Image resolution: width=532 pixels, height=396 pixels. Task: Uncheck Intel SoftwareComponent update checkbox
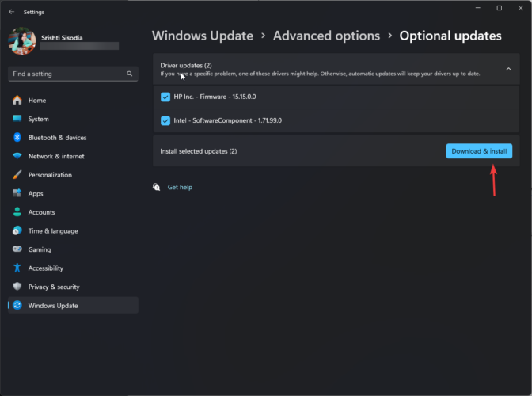(x=165, y=121)
